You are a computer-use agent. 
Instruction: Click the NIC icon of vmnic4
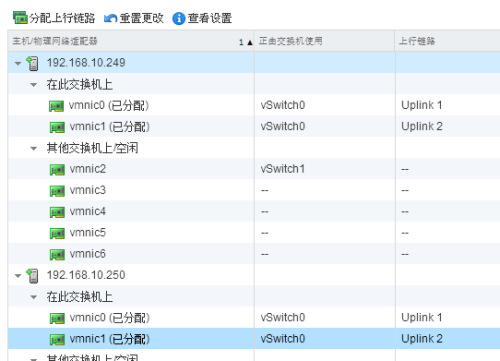57,212
